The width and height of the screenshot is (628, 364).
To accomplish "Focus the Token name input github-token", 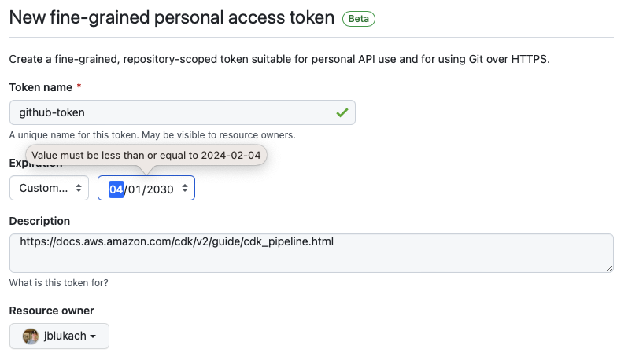I will pyautogui.click(x=173, y=112).
